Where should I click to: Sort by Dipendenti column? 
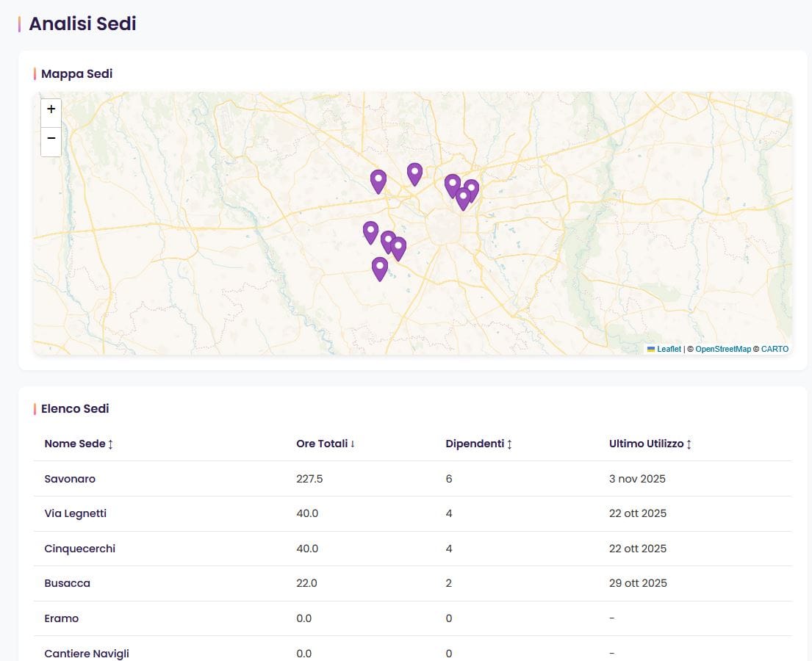click(x=478, y=444)
